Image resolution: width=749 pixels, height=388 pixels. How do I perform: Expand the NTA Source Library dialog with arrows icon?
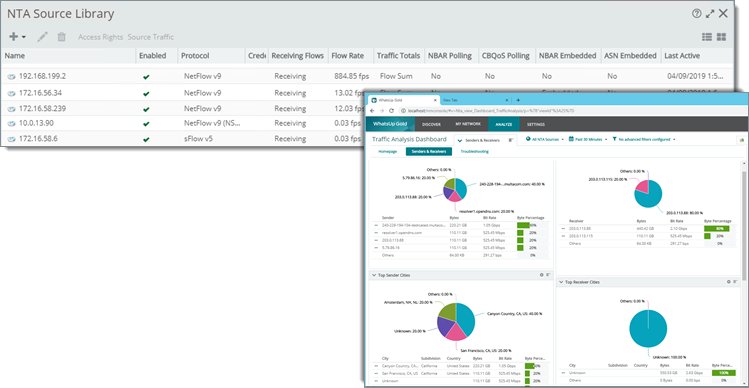click(710, 14)
